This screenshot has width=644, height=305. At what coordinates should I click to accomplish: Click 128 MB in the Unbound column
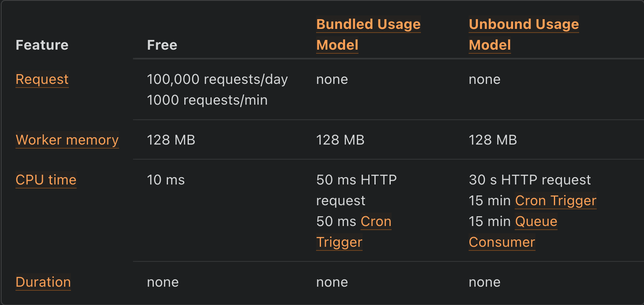(493, 140)
